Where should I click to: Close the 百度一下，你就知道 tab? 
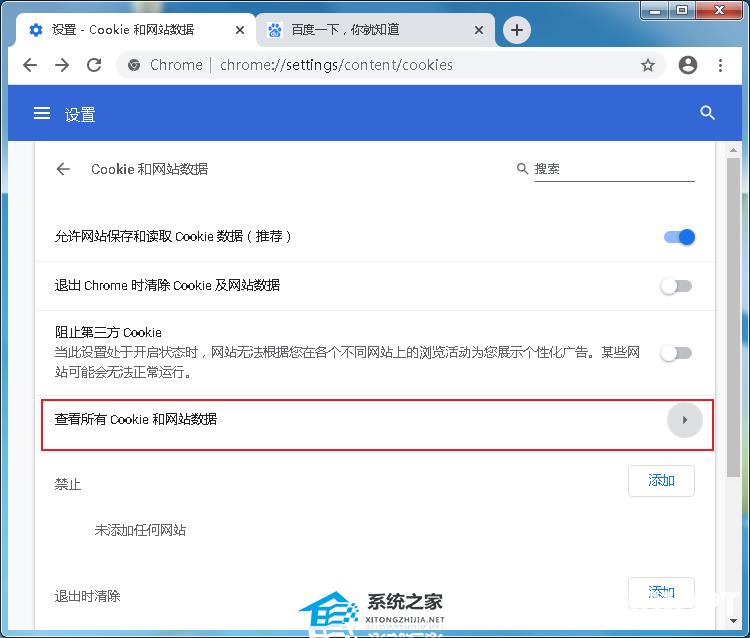479,30
